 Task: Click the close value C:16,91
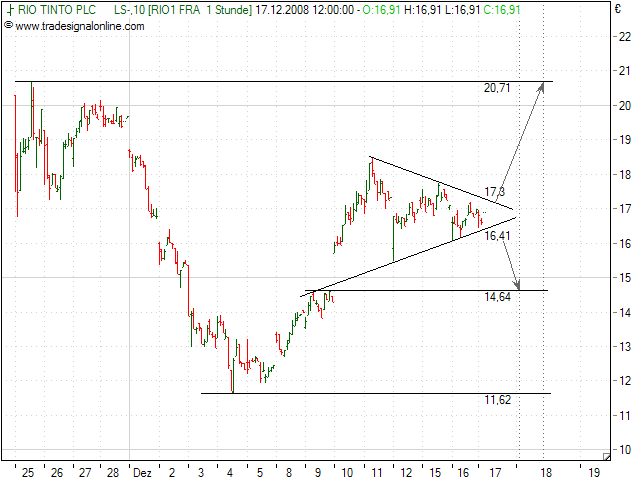coord(502,9)
